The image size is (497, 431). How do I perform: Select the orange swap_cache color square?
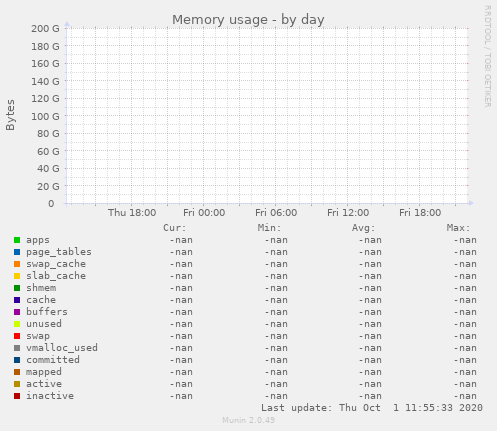tap(17, 264)
